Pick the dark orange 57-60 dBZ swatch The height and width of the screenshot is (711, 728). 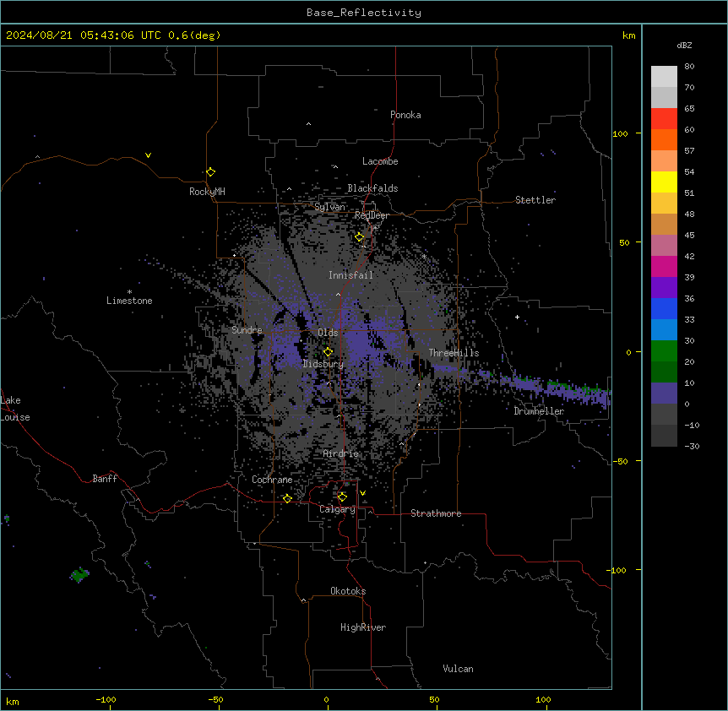pyautogui.click(x=664, y=139)
